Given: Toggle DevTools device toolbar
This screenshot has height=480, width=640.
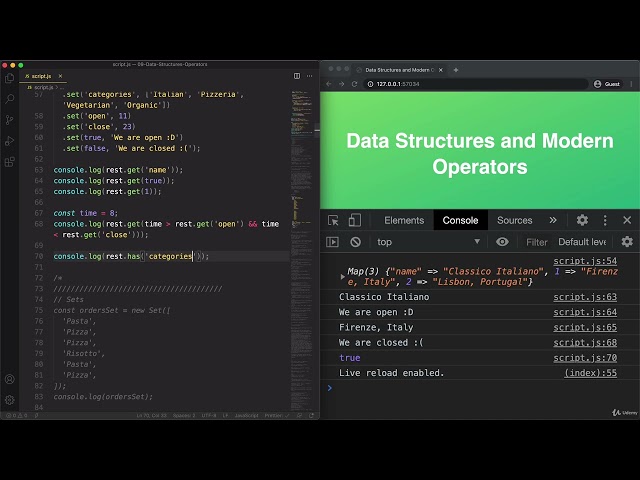Looking at the screenshot, I should [354, 220].
